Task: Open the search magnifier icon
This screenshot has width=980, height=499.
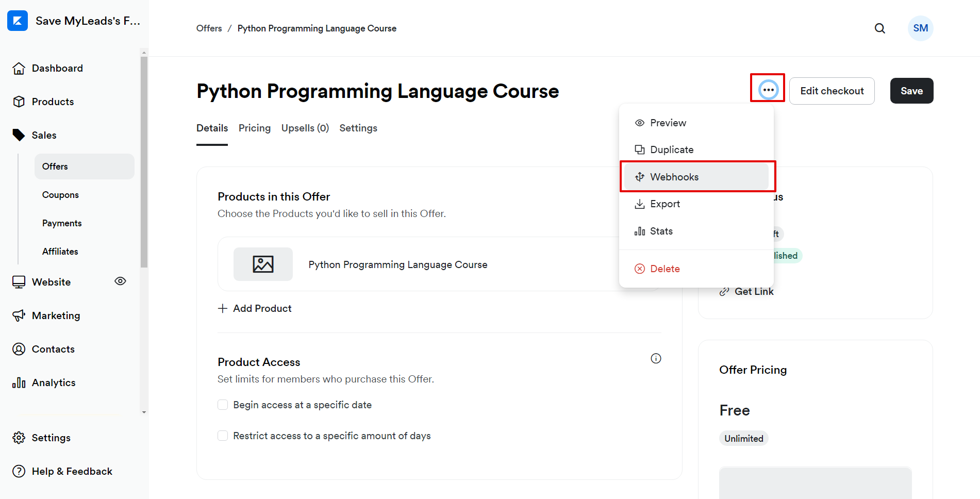Action: click(880, 28)
